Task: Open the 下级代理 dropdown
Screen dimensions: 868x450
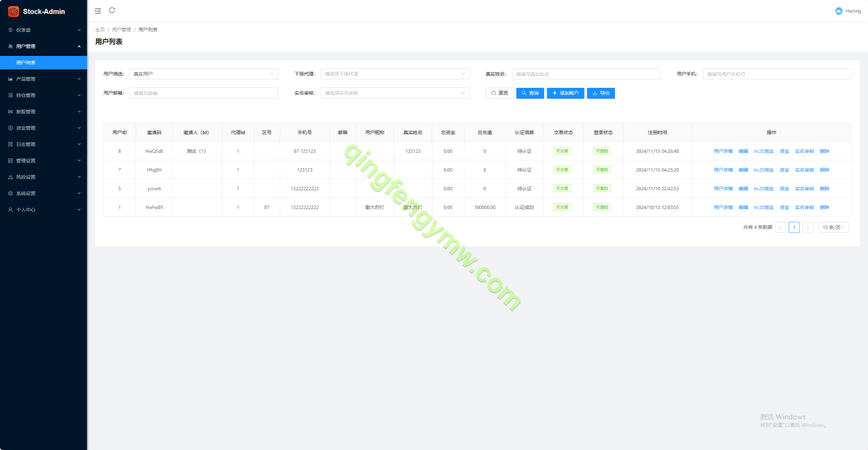Action: (x=395, y=74)
